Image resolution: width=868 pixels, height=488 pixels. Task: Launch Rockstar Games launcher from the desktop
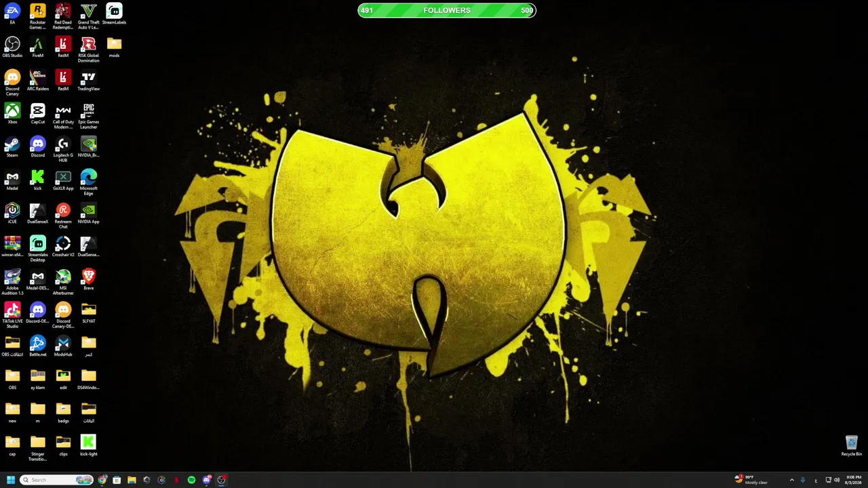pos(38,16)
